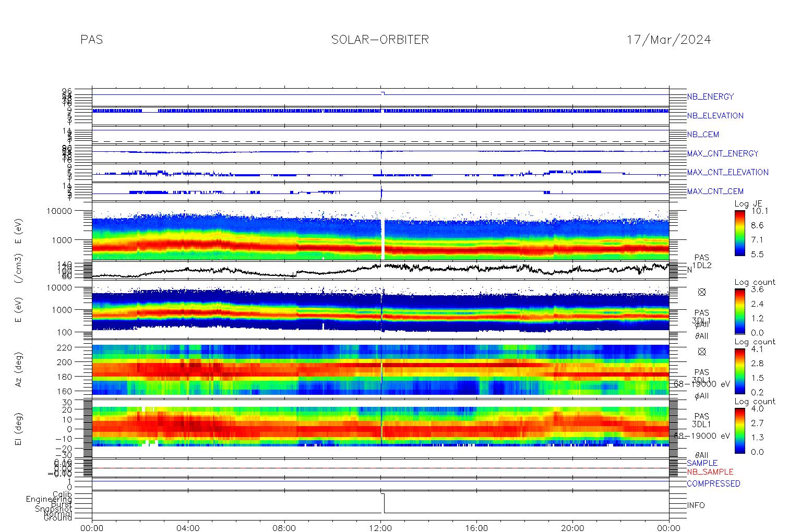Click the PAS 1DL2 label
This screenshot has width=789, height=532.
(702, 262)
